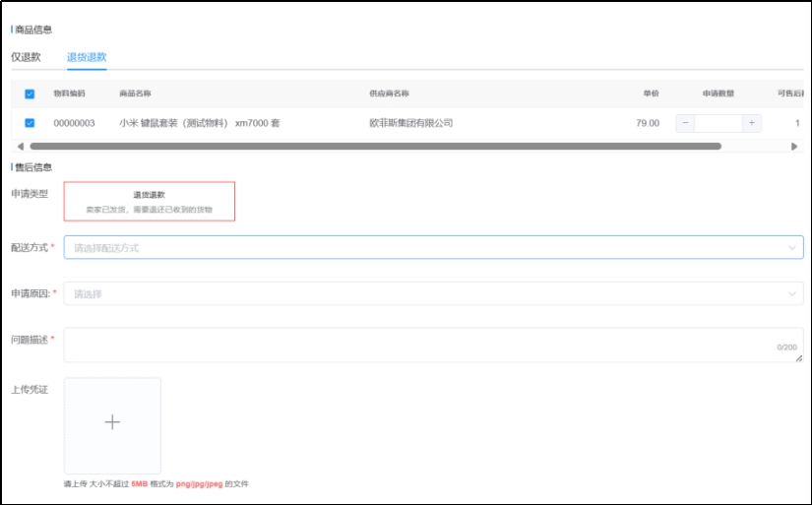Screen dimensions: 812x505
Task: Open the 申请原因 请选择 dropdown
Action: [423, 294]
